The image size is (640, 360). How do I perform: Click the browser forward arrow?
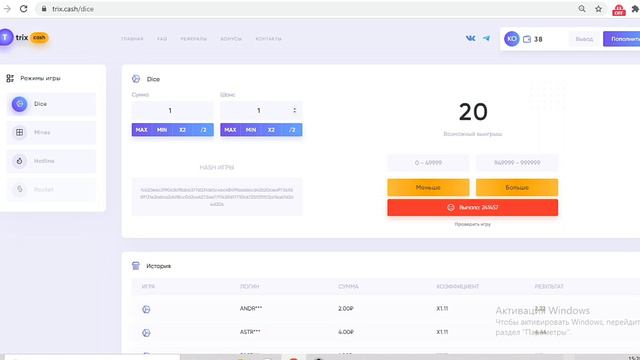point(7,9)
